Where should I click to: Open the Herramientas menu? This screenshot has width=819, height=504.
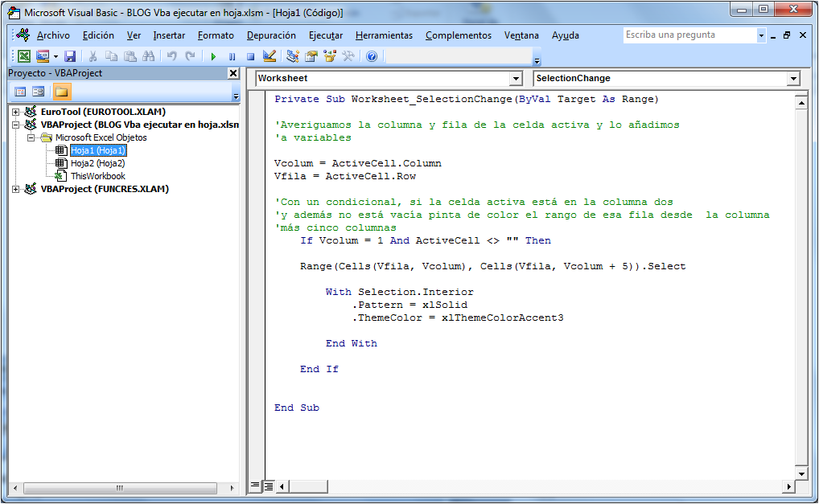(x=384, y=35)
